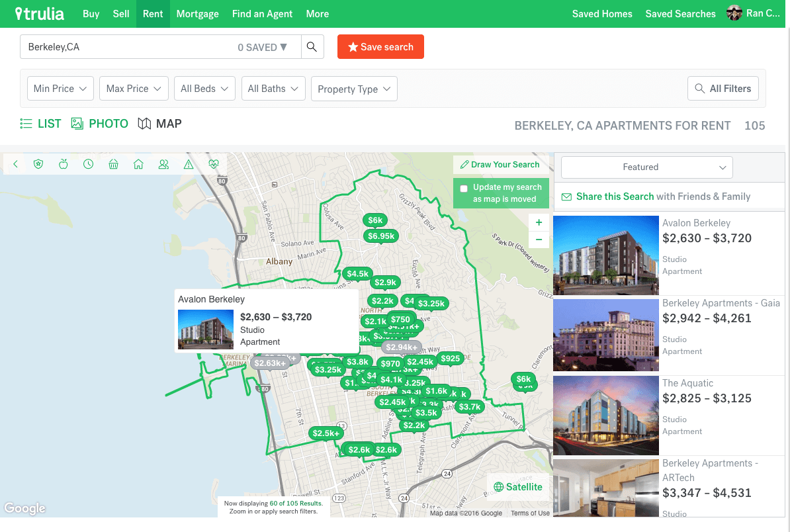Open the Rent menu
Viewport: 790px width, 532px height.
153,14
